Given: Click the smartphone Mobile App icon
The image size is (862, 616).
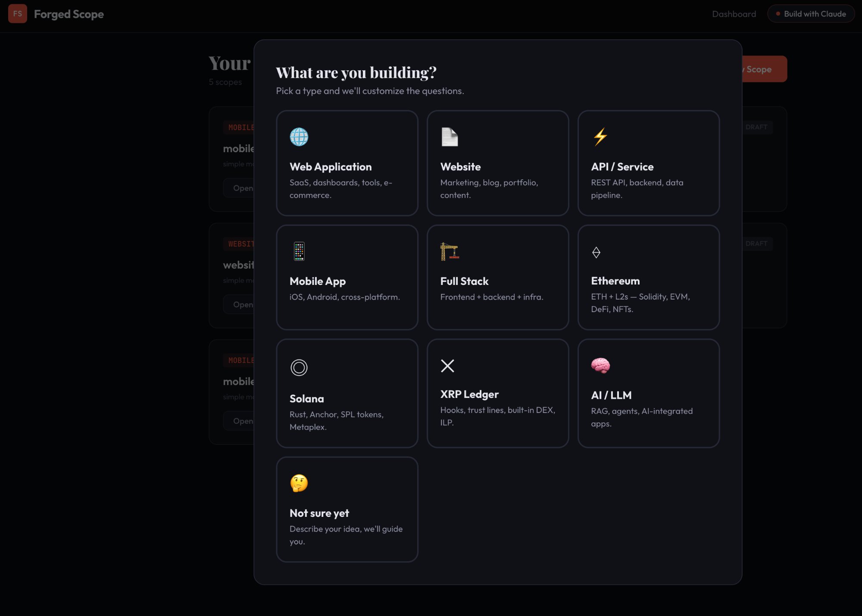Looking at the screenshot, I should pyautogui.click(x=299, y=251).
